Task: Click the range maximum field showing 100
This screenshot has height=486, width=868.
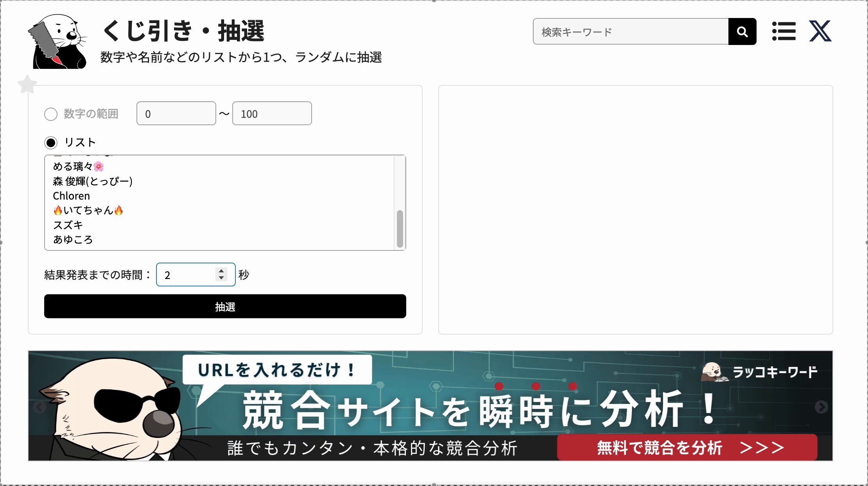Action: [x=272, y=113]
